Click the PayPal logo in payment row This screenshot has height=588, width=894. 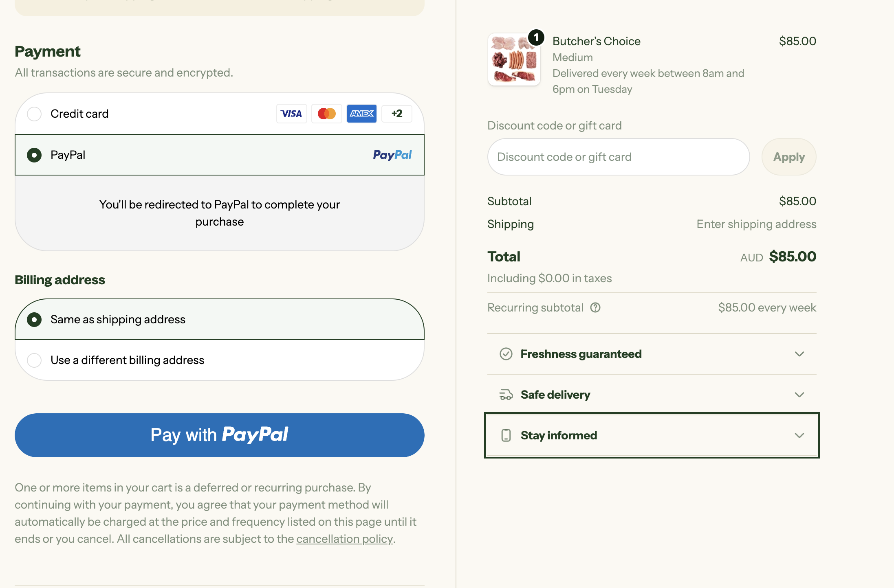392,155
